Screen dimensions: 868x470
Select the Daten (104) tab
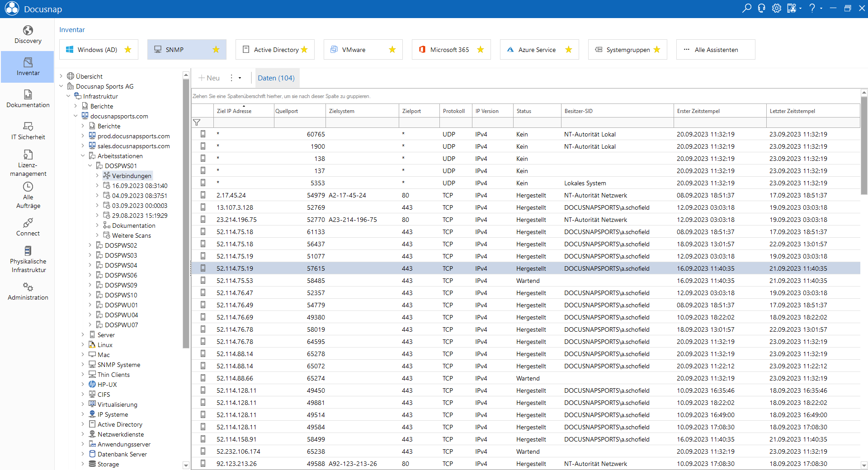(x=276, y=78)
